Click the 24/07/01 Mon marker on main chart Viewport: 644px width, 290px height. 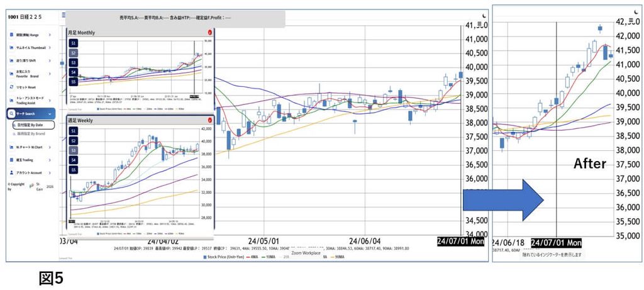pyautogui.click(x=460, y=241)
